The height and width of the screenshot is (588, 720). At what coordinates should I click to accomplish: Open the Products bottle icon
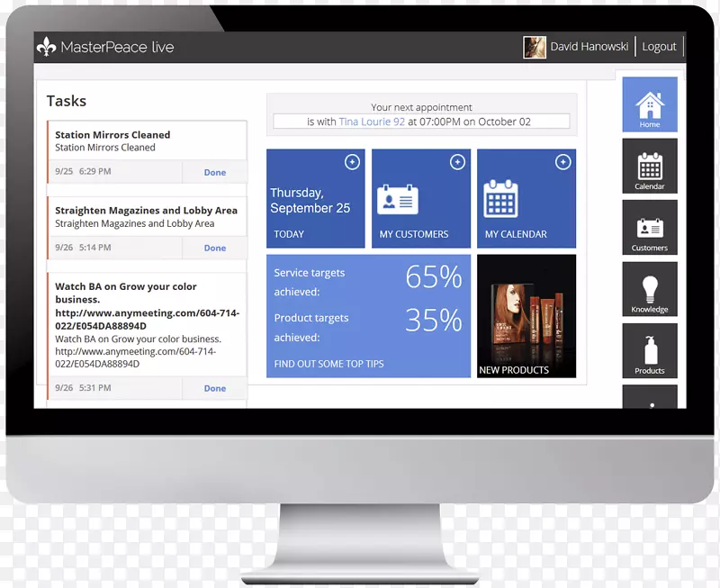point(649,350)
